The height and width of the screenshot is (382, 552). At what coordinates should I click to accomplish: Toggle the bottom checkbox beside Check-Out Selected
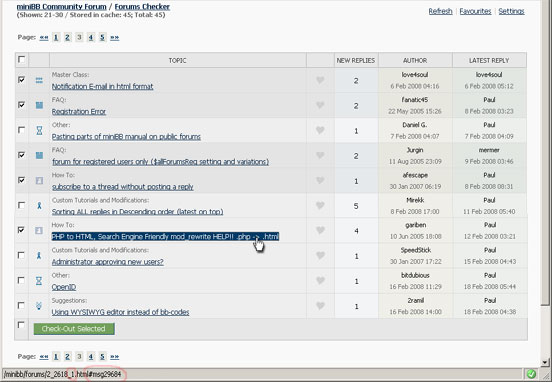[21, 325]
